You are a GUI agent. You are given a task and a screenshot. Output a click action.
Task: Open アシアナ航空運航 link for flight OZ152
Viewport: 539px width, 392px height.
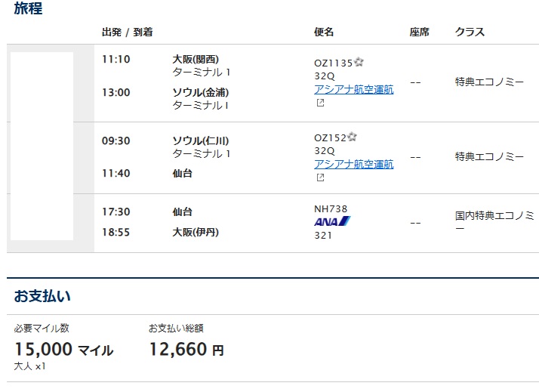pos(354,165)
